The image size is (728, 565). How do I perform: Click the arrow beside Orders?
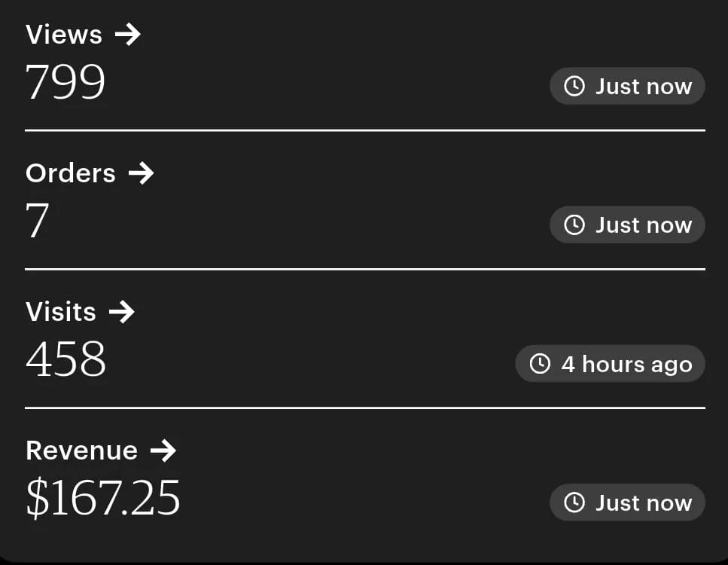[141, 173]
